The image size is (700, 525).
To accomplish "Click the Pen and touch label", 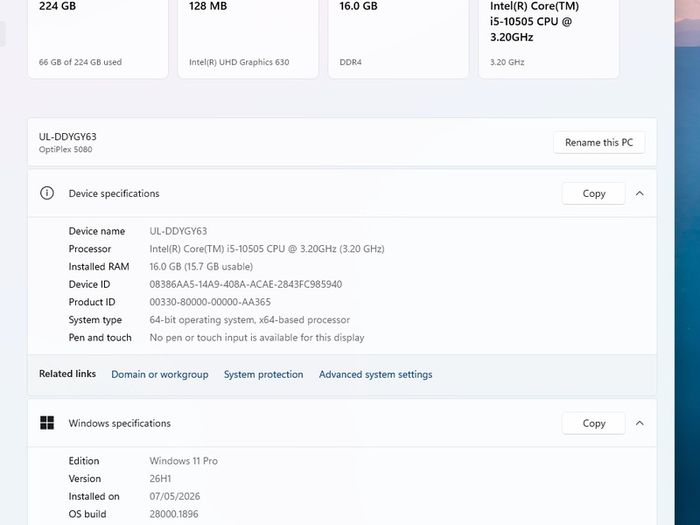I will click(100, 338).
